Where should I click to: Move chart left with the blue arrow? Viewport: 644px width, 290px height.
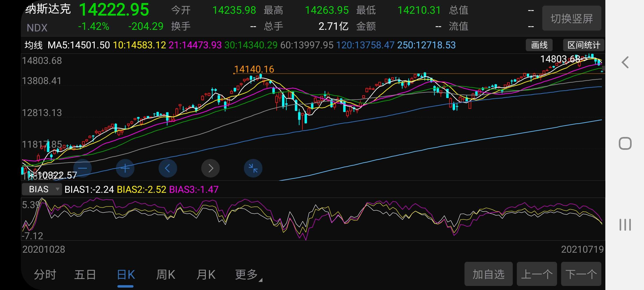[x=168, y=168]
